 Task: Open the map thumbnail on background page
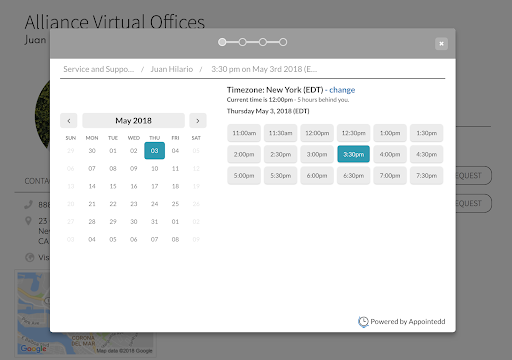85,313
